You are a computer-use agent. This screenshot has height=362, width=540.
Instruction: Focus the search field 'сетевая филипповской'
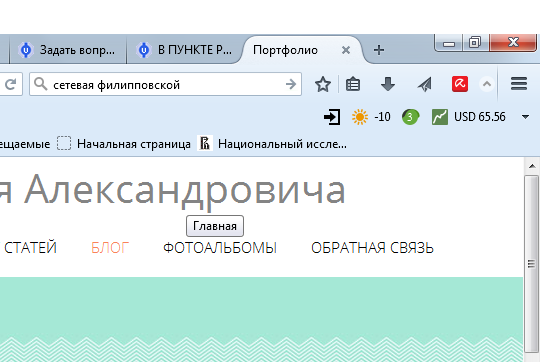pos(165,84)
